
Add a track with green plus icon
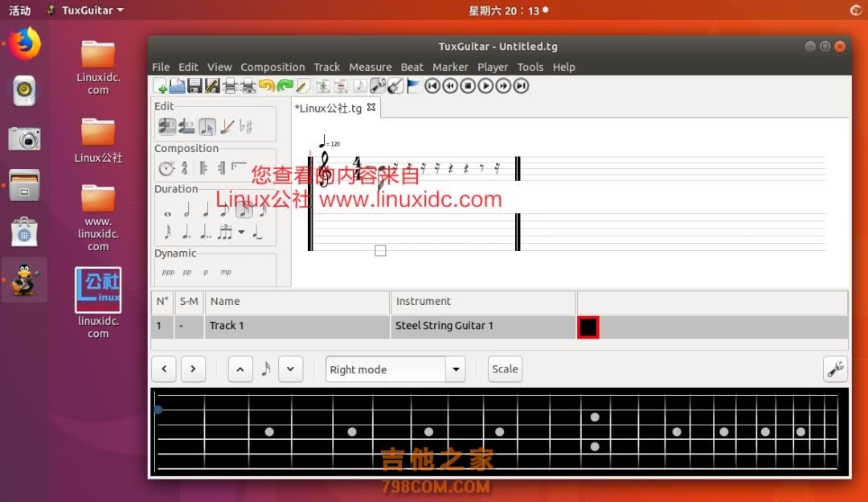click(323, 86)
